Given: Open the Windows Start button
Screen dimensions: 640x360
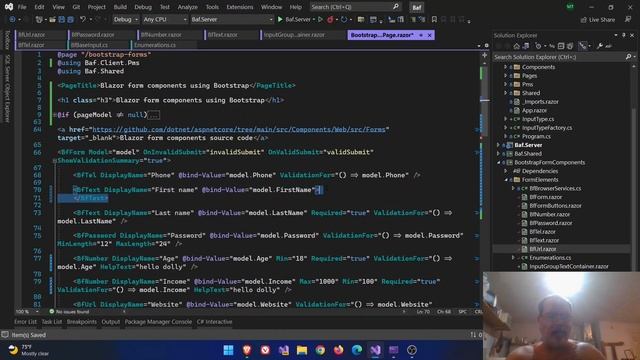Looking at the screenshot, I should (x=229, y=350).
